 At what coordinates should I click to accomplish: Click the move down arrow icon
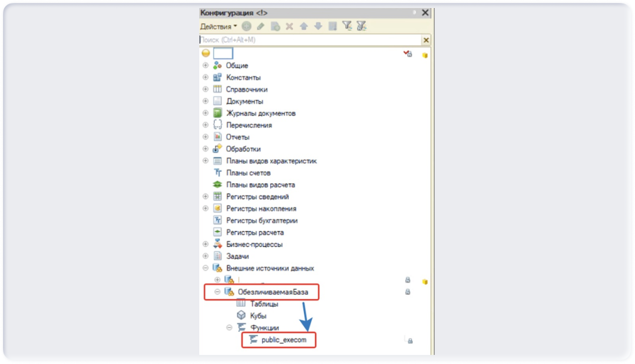[318, 26]
